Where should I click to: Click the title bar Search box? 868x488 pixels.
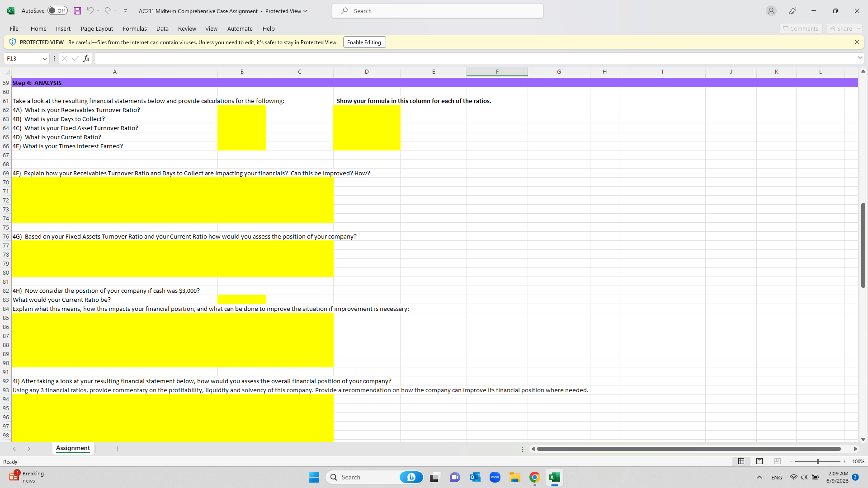(437, 11)
